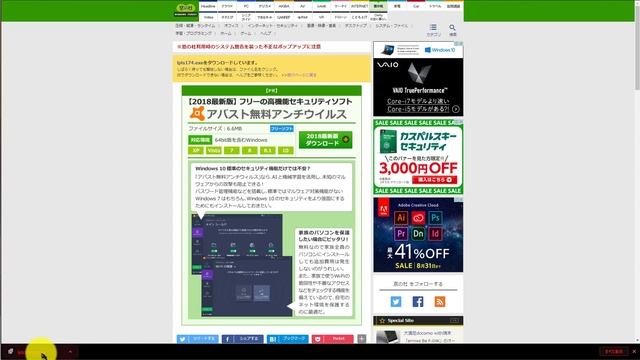
Task: Open the AKIBA tab in top navigation
Action: 284,6
